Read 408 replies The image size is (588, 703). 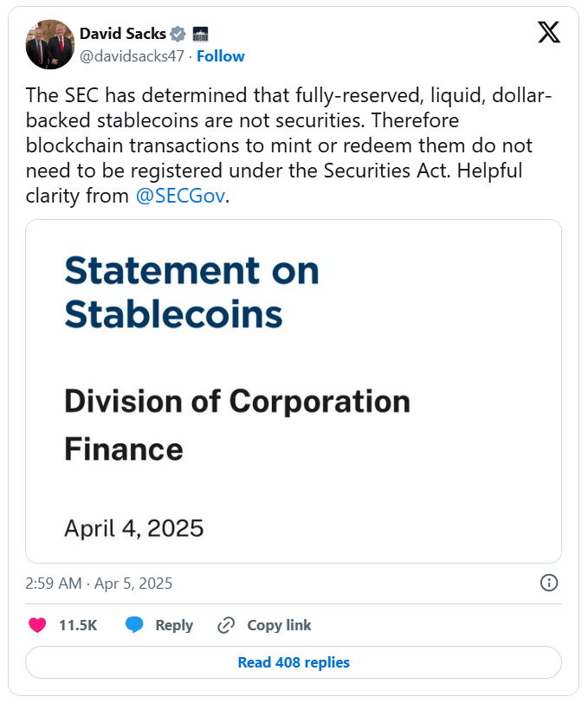click(x=294, y=662)
